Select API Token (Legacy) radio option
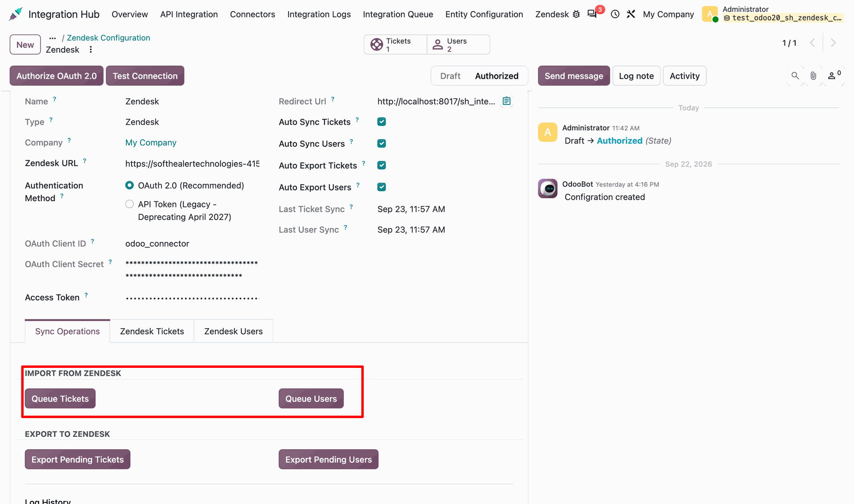 pyautogui.click(x=129, y=204)
